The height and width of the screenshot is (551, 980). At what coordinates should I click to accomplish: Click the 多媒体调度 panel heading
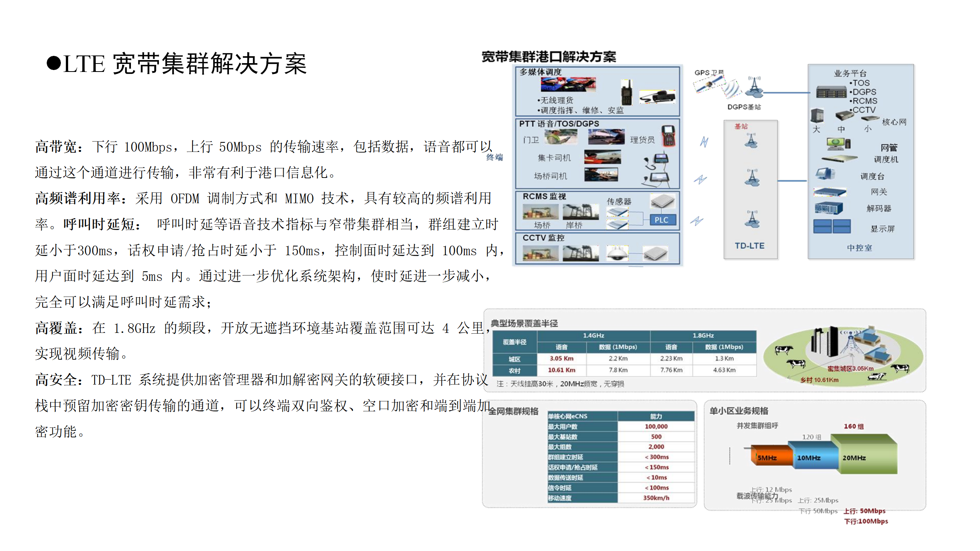pyautogui.click(x=540, y=72)
